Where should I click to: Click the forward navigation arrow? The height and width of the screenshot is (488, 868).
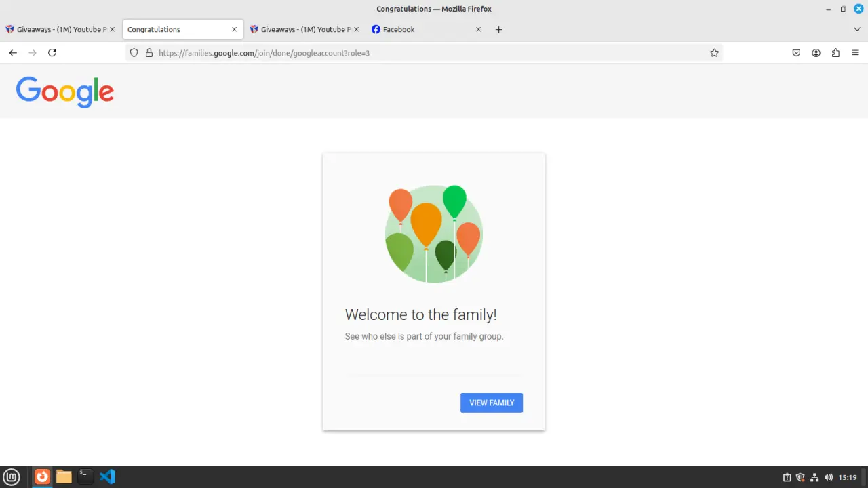[32, 53]
